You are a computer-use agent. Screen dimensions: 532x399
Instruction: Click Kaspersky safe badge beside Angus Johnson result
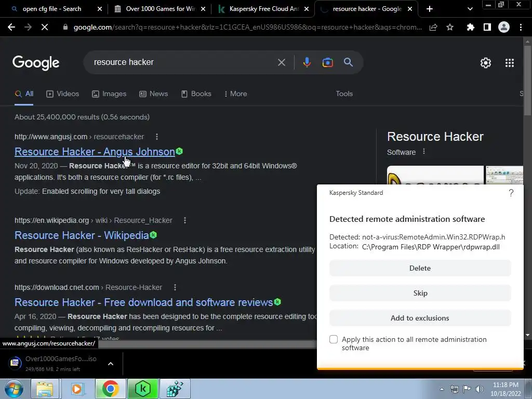click(x=179, y=151)
